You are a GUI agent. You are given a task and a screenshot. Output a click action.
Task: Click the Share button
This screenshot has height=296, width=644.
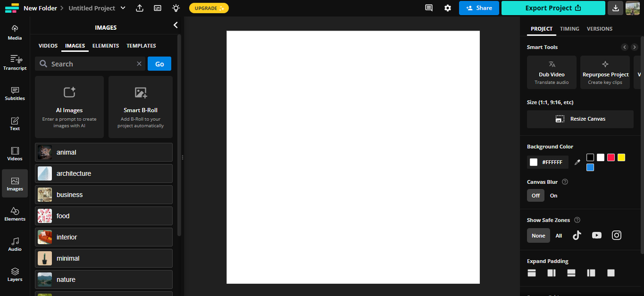pos(479,8)
